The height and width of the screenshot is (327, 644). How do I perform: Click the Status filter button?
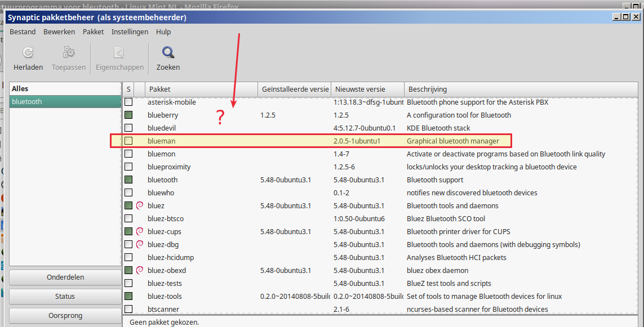65,296
